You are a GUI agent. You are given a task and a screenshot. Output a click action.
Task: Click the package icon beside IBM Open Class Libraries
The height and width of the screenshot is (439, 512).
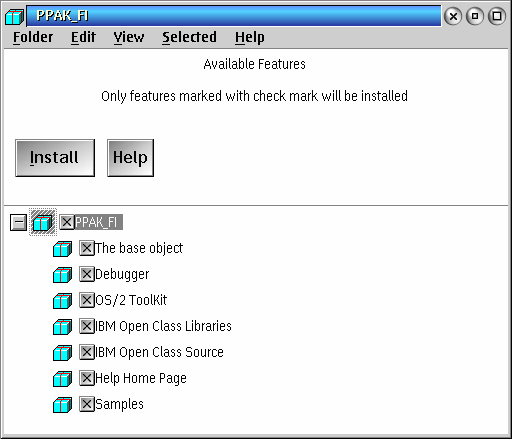pos(62,327)
